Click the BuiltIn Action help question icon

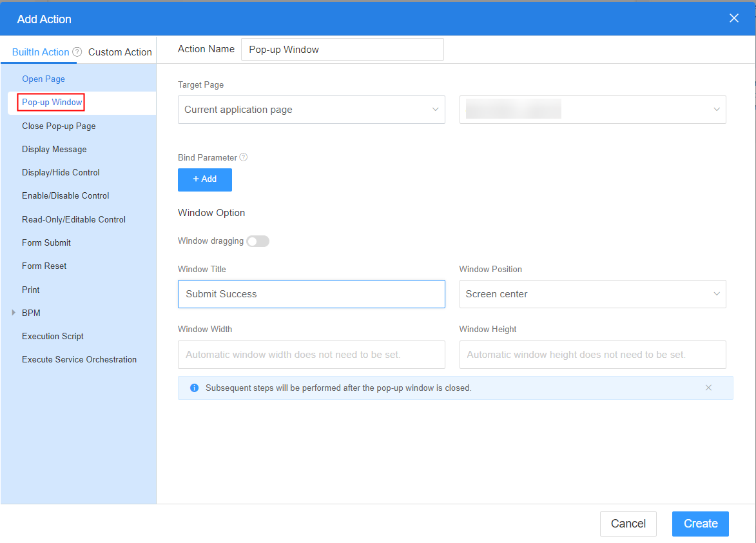click(x=77, y=52)
